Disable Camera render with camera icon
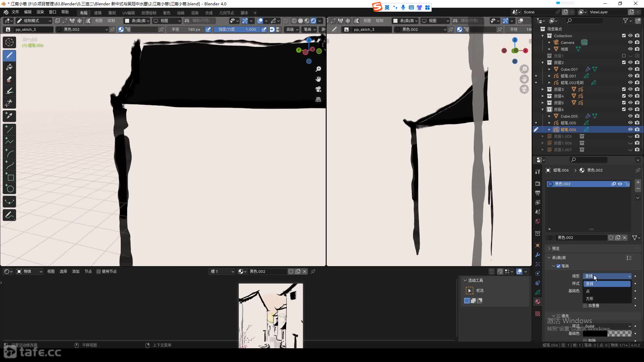 point(637,42)
